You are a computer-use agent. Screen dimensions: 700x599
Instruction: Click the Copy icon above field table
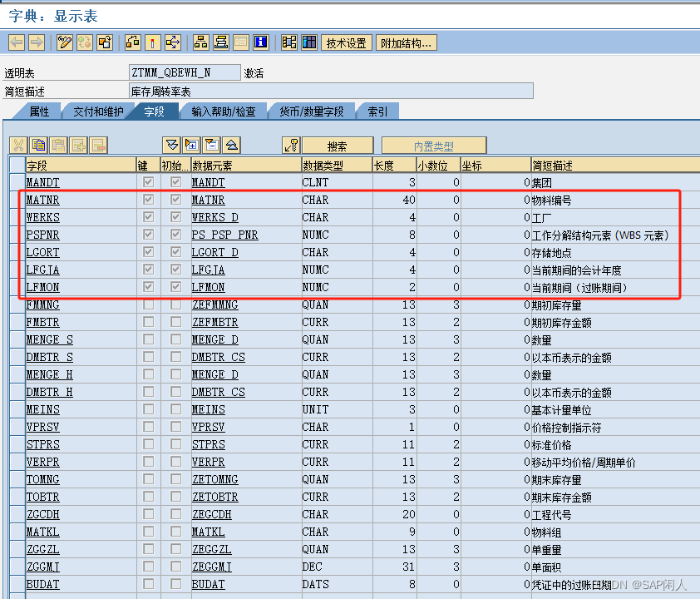point(39,146)
